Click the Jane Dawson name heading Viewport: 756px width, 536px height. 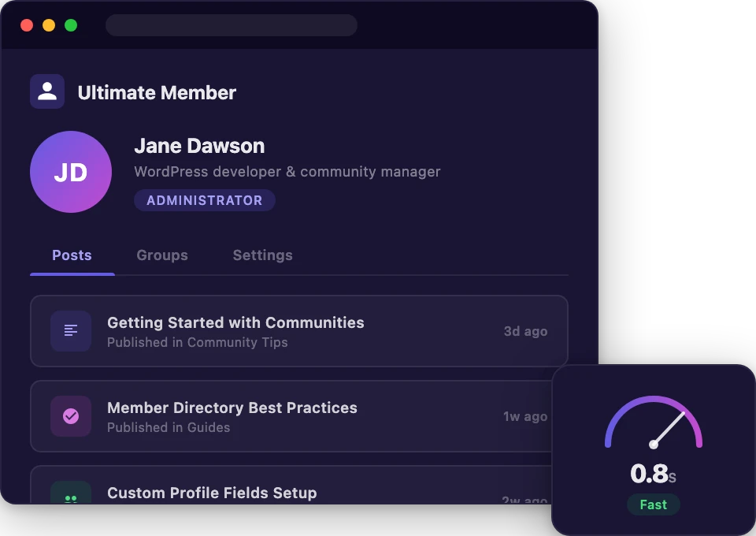199,146
